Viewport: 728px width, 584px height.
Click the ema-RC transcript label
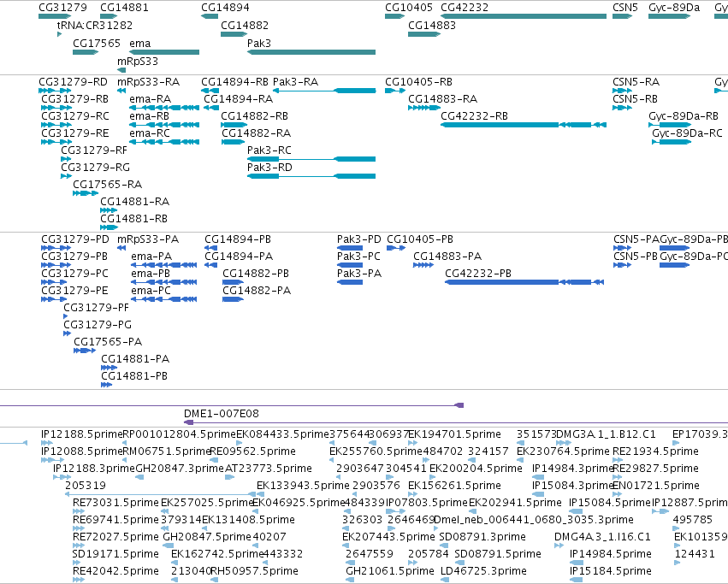coord(150,133)
